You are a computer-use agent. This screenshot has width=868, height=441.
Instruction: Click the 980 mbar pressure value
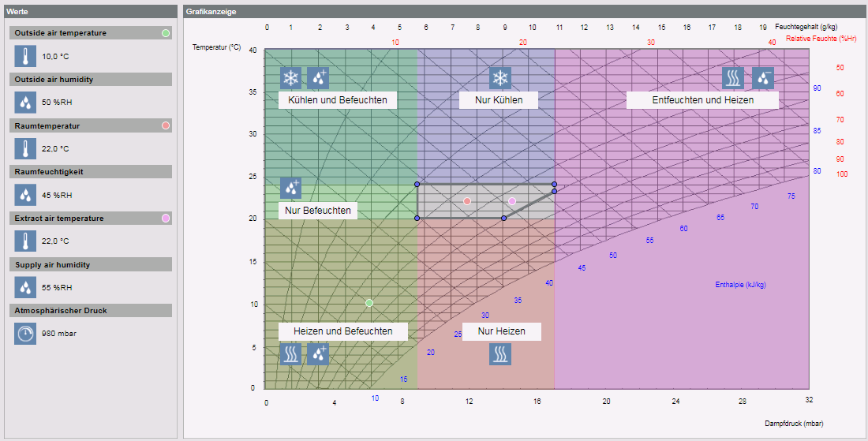coord(59,334)
